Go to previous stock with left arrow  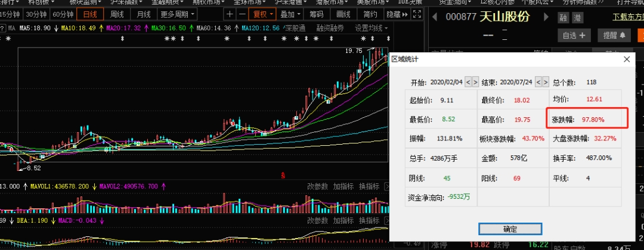pyautogui.click(x=434, y=17)
